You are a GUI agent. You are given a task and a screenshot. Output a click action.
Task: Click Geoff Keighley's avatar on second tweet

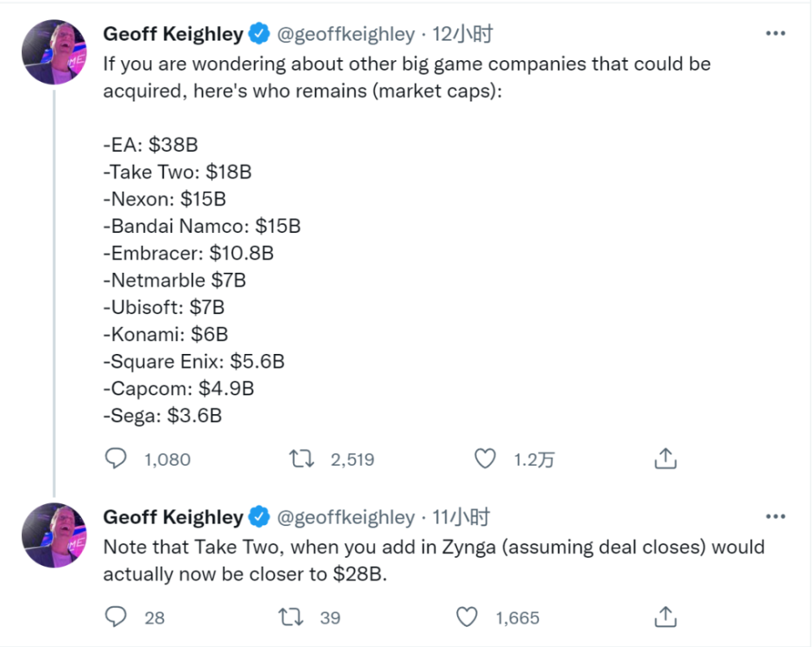54,534
